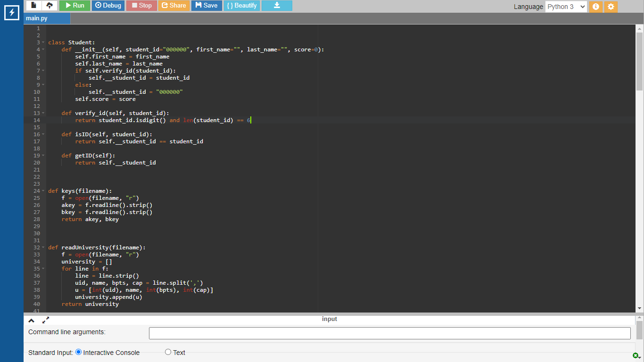
Task: Open the info icon next to Language
Action: click(x=595, y=7)
